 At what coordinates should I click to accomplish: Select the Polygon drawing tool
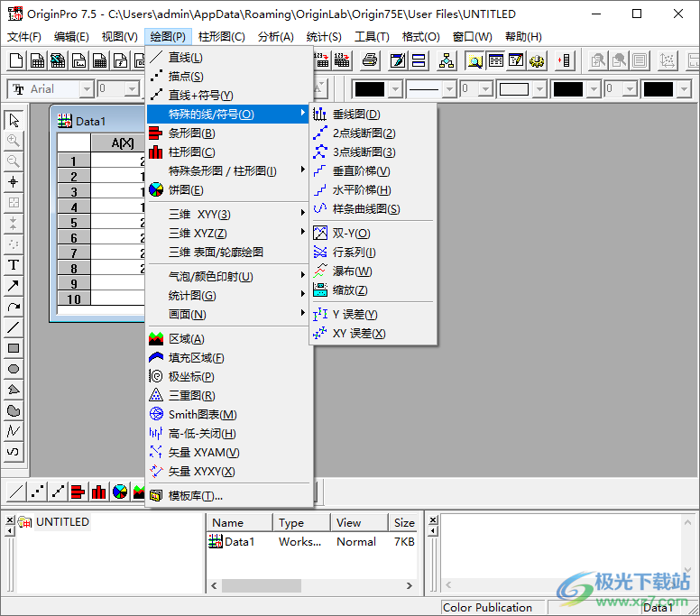pos(14,390)
